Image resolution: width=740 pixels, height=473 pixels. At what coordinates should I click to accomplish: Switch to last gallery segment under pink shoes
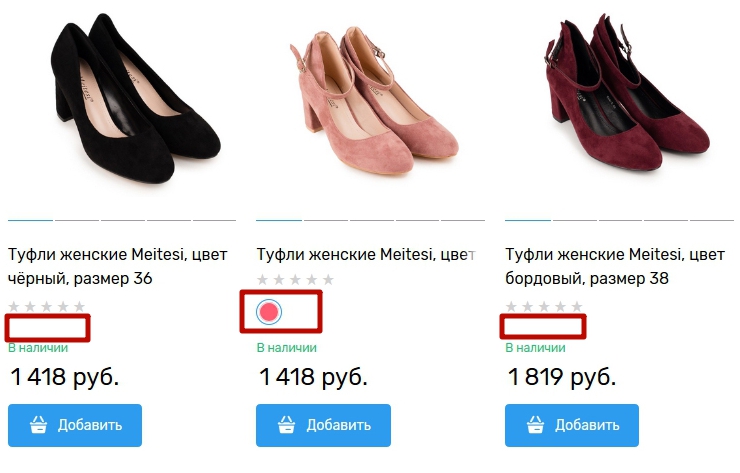coord(463,219)
